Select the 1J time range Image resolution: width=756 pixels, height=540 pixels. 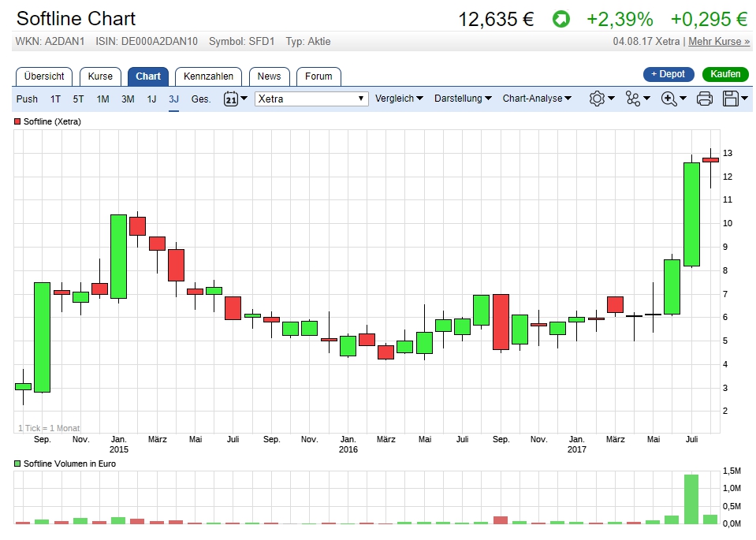151,99
